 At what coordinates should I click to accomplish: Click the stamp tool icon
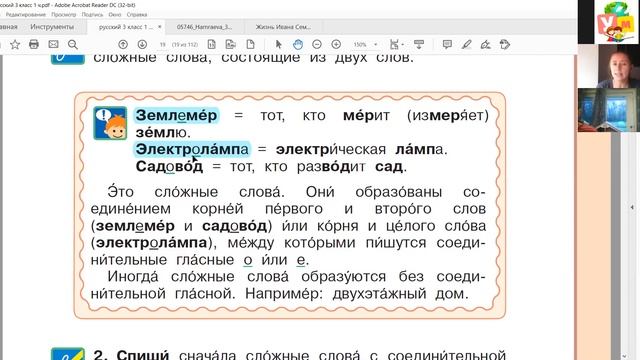(x=505, y=44)
